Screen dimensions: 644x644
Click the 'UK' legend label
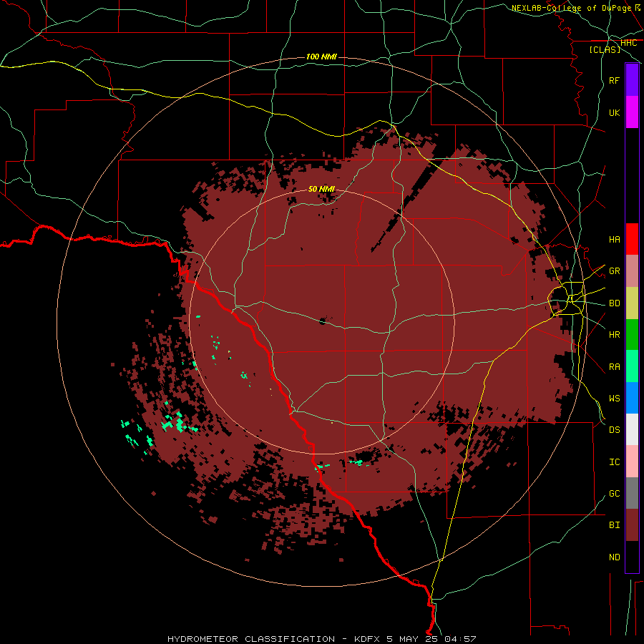pos(614,112)
